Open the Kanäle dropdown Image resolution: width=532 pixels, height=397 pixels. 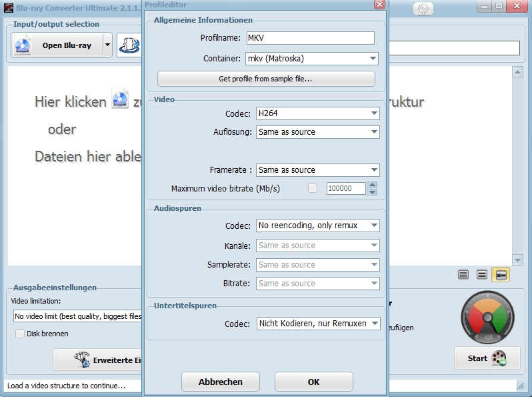coord(317,245)
